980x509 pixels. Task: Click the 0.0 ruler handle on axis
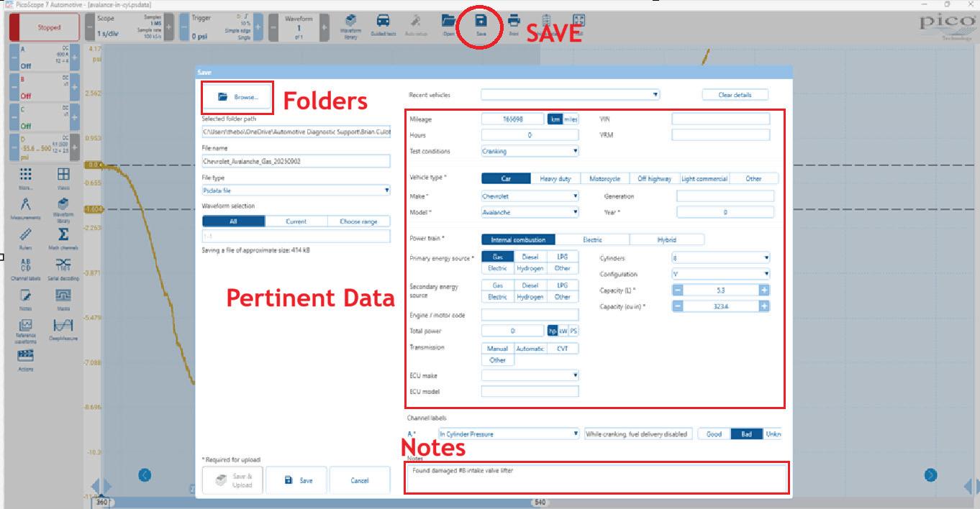[93, 165]
